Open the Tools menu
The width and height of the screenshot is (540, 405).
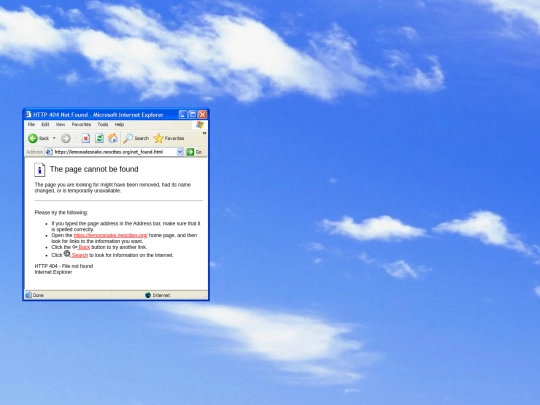tap(103, 124)
